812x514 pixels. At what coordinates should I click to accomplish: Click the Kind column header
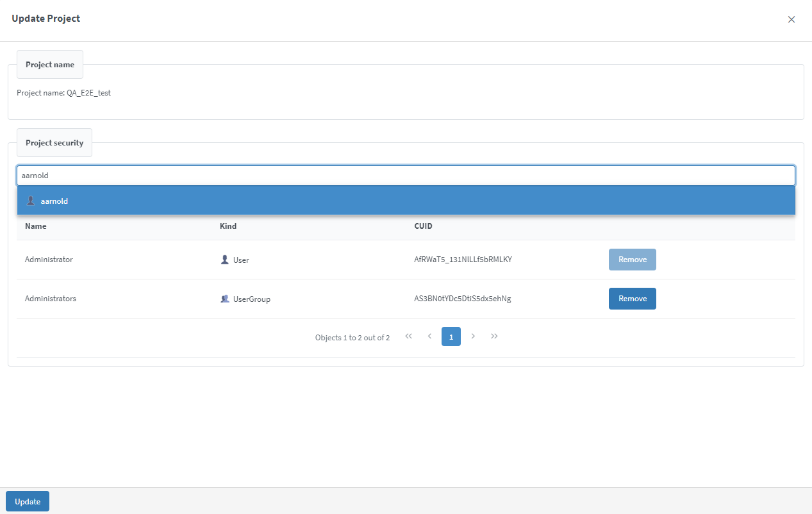point(228,226)
